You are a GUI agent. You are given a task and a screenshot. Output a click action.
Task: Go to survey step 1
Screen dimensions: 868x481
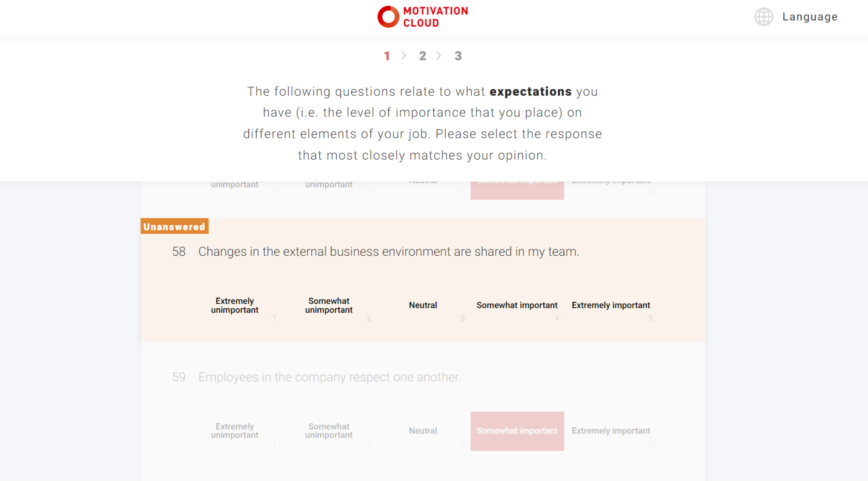pos(387,56)
